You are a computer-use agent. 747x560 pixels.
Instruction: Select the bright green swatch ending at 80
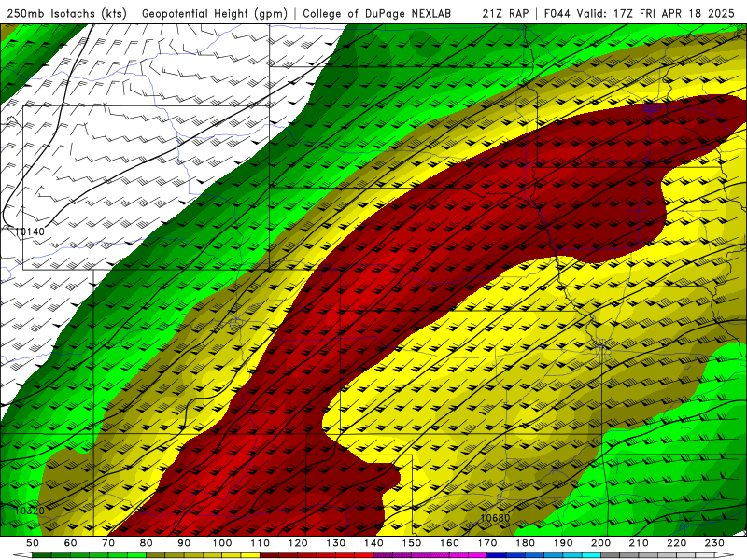tap(136, 555)
